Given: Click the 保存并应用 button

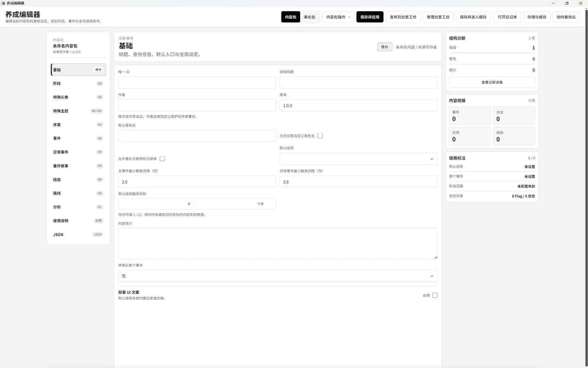Looking at the screenshot, I should pyautogui.click(x=370, y=17).
